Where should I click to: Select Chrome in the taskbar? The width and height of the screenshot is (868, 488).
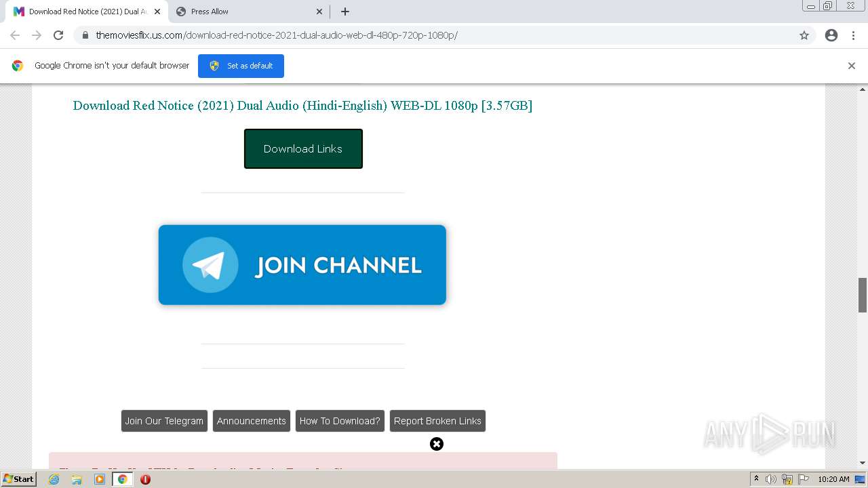point(123,479)
